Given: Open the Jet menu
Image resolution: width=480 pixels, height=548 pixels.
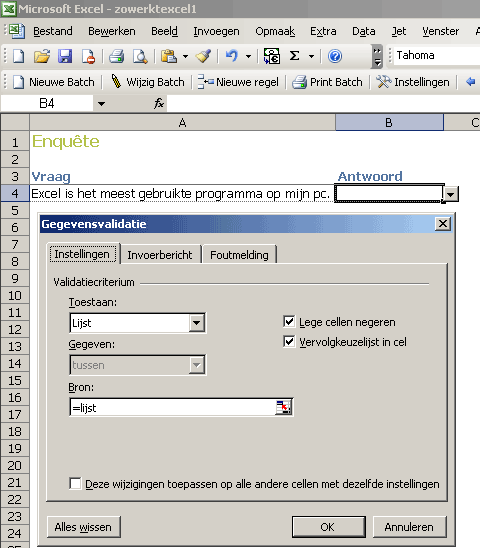Looking at the screenshot, I should click(399, 31).
